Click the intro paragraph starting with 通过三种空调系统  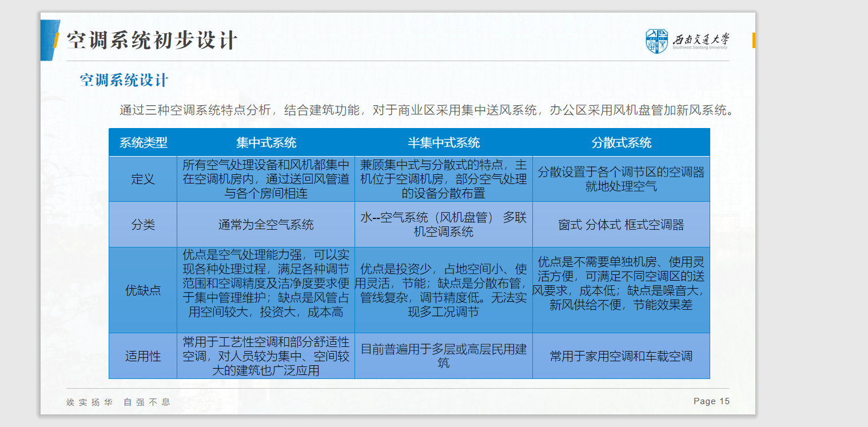426,110
